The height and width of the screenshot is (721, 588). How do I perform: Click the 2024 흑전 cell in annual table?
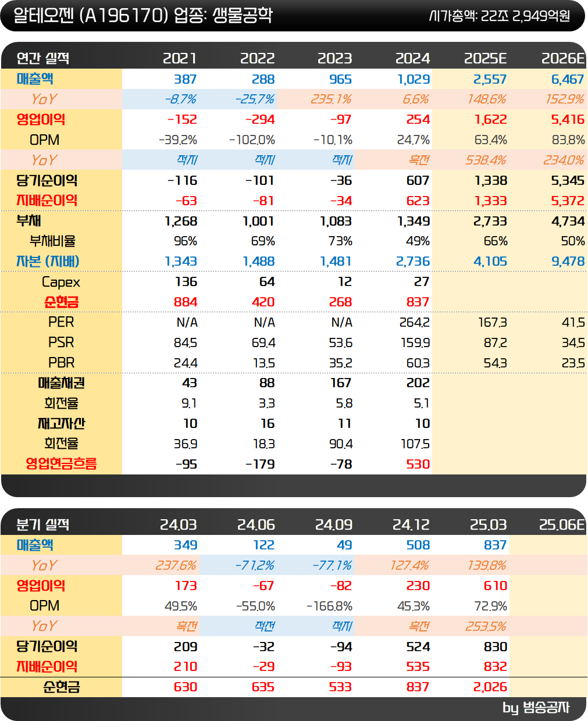(x=419, y=160)
